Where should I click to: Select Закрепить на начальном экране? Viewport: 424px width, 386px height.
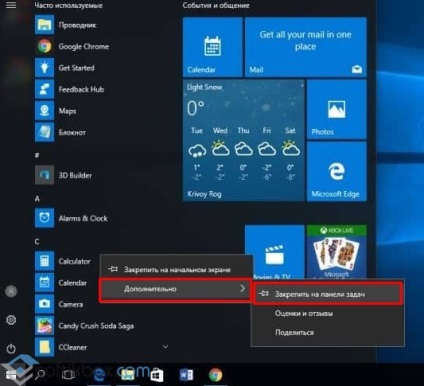pyautogui.click(x=176, y=269)
